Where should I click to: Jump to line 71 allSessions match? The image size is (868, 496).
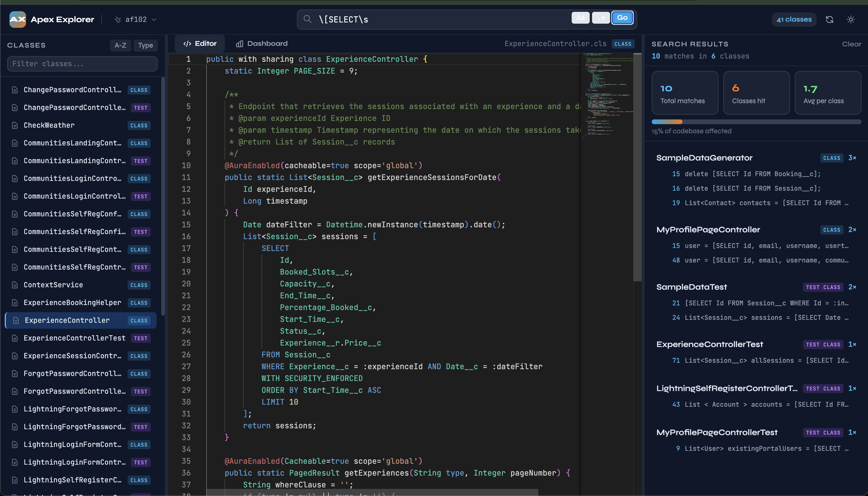coord(756,360)
